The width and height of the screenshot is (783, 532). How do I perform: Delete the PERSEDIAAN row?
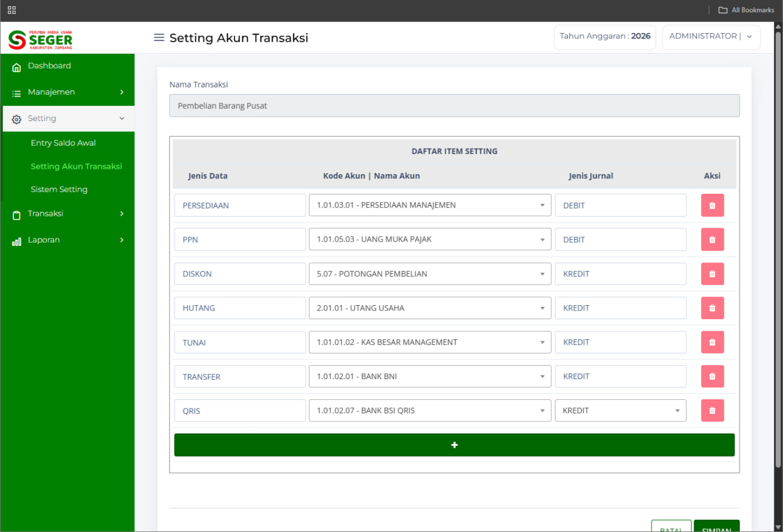[712, 205]
